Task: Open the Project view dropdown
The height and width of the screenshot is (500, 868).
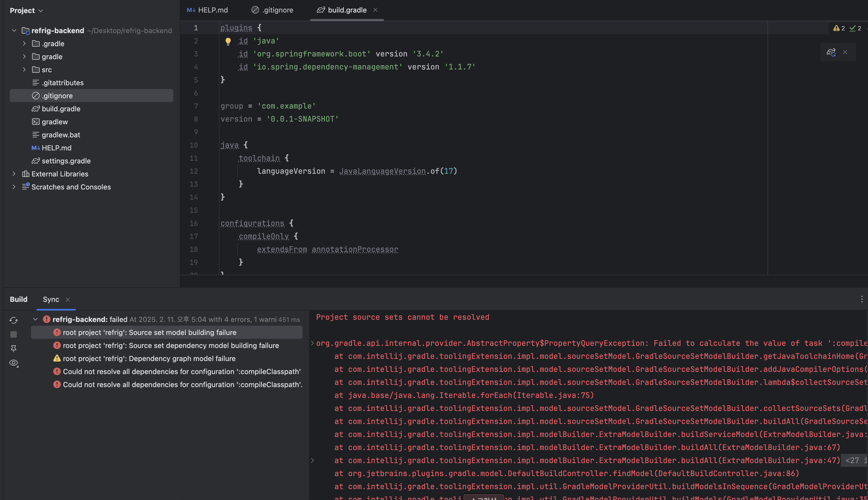Action: (x=26, y=11)
